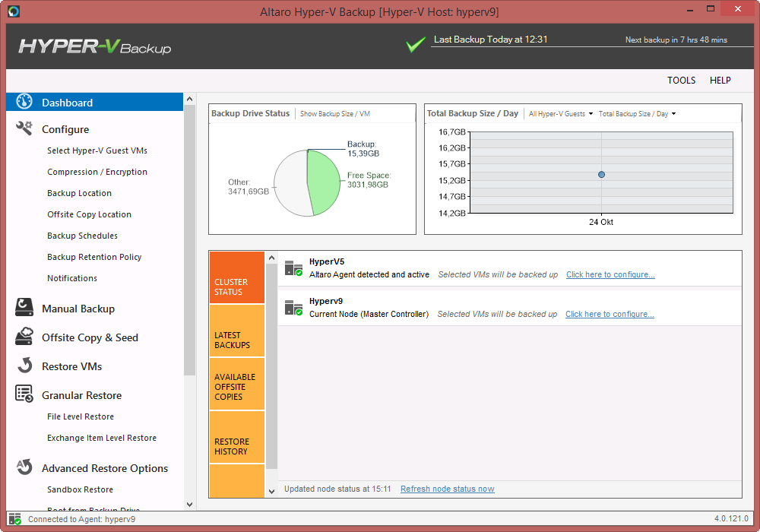Click the Granular Restore heading

coord(81,395)
